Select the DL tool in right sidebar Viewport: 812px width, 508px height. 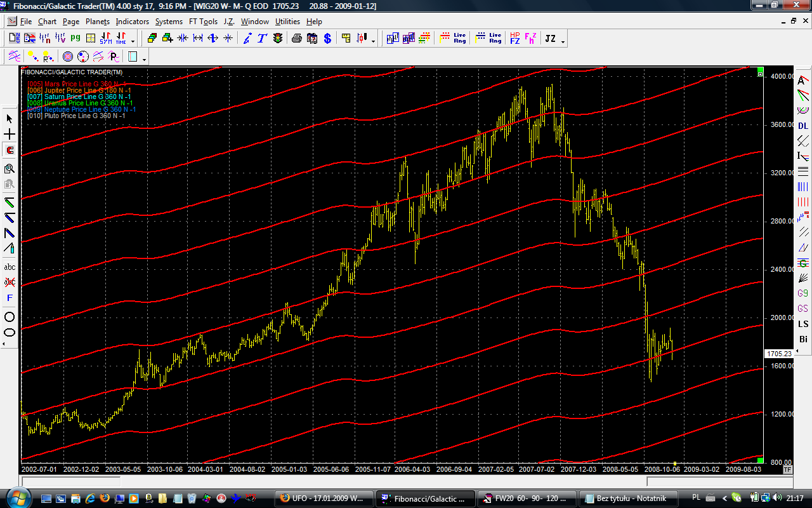pyautogui.click(x=803, y=126)
